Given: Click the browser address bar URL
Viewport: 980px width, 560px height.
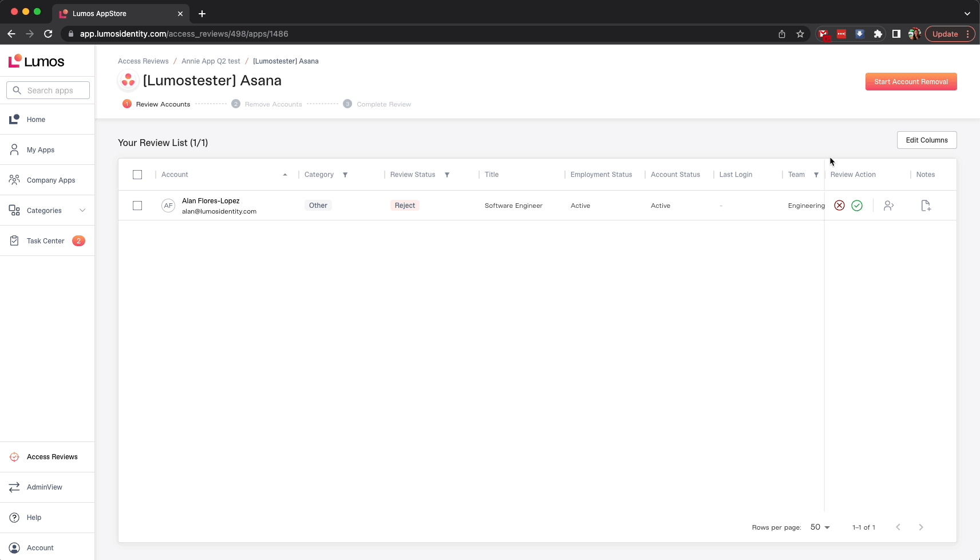Looking at the screenshot, I should click(184, 34).
